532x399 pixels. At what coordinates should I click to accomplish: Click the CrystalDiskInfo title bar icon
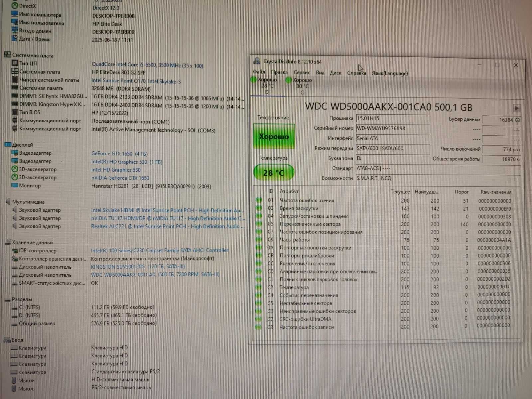257,61
